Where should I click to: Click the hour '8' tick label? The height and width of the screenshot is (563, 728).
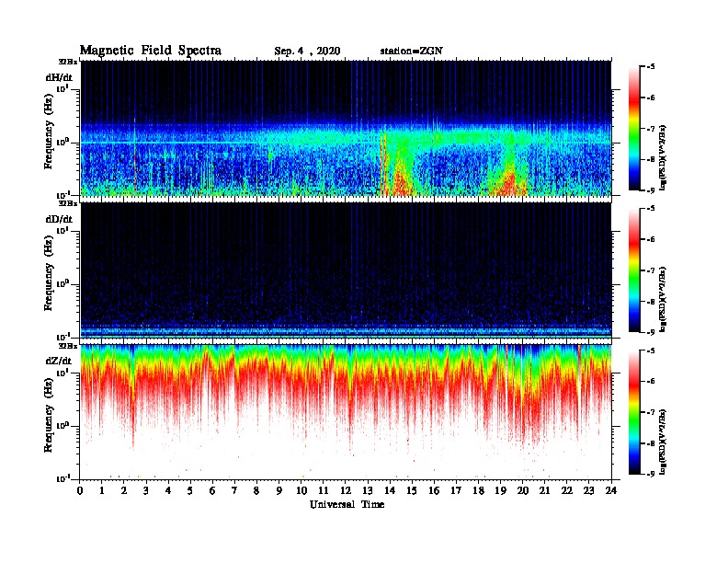(256, 491)
